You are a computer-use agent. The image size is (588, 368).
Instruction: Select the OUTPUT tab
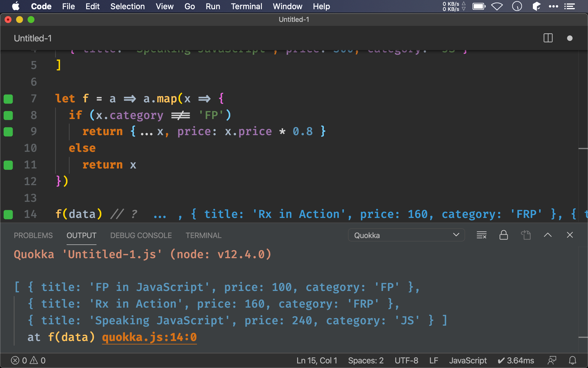click(x=81, y=235)
